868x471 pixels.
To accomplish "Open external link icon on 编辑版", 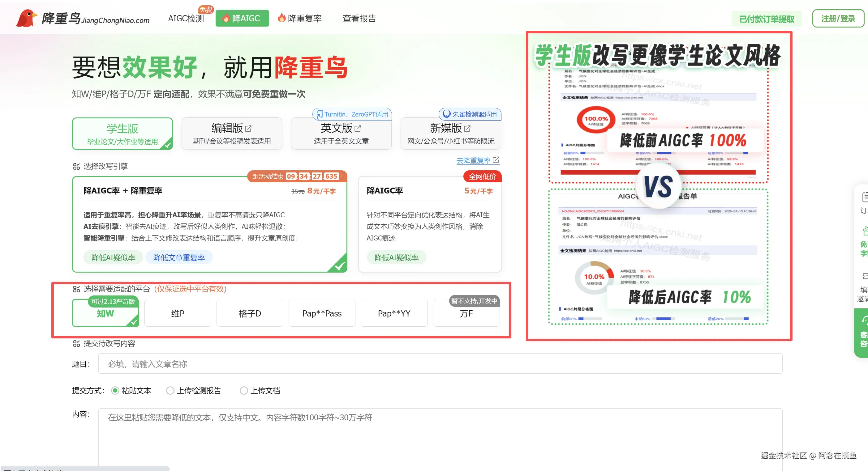I will [248, 128].
